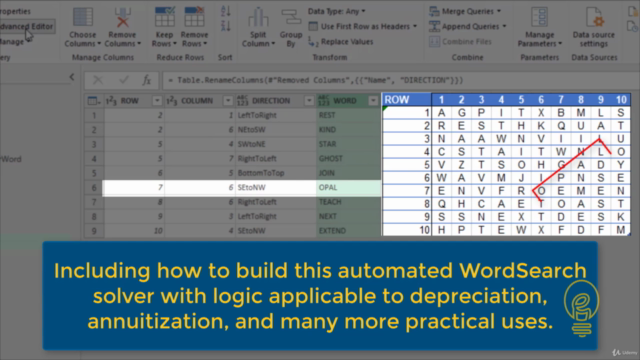This screenshot has height=360, width=640.
Task: Click the Keep Rows icon
Action: pos(164,17)
